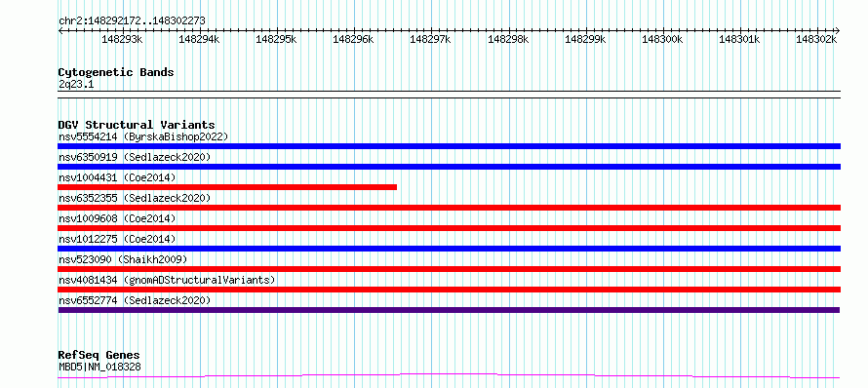Open variant nsv523090 (Shaikh2009) label
This screenshot has height=388, width=868.
(x=123, y=259)
